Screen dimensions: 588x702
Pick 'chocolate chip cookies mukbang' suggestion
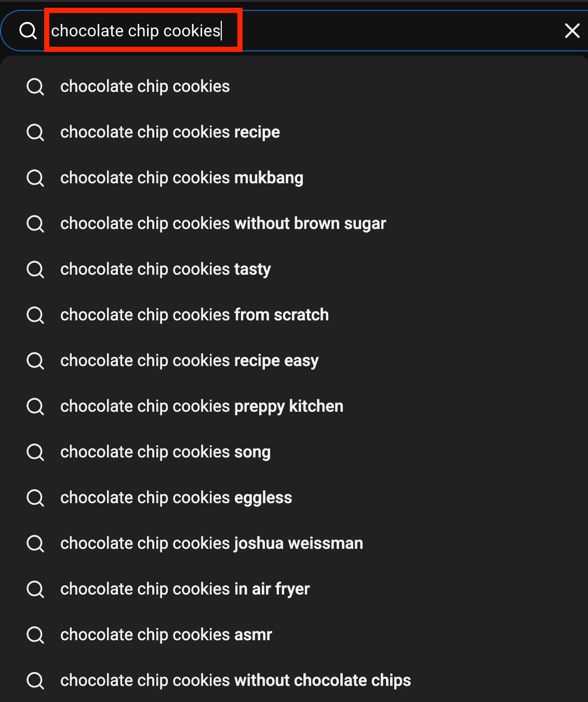click(181, 178)
